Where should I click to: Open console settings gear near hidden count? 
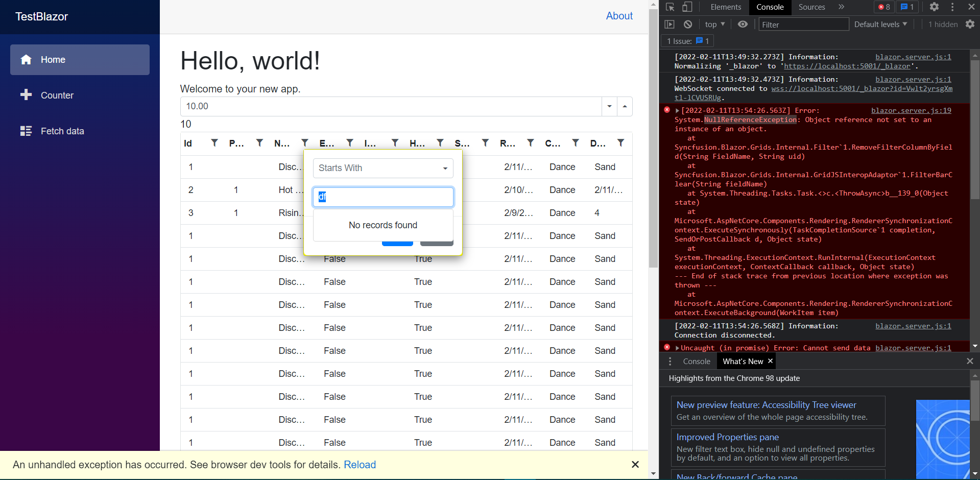click(x=970, y=25)
